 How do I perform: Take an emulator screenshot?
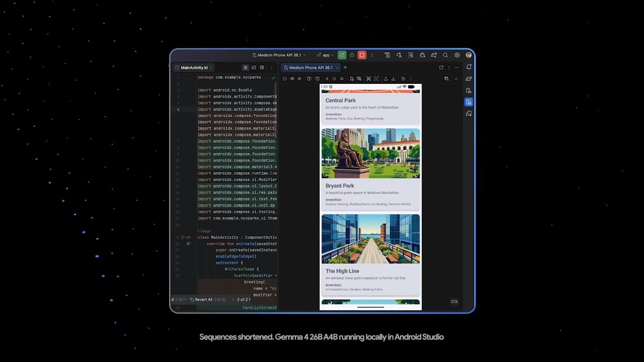click(x=368, y=79)
